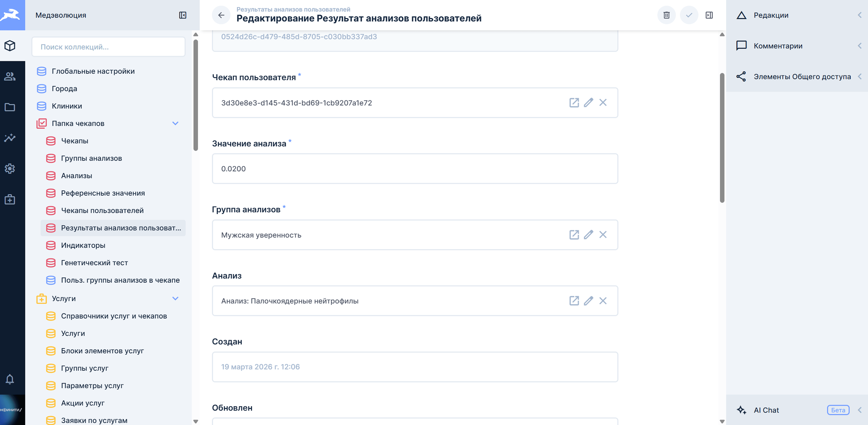Open Референсные значения collection
This screenshot has width=868, height=425.
coord(103,193)
